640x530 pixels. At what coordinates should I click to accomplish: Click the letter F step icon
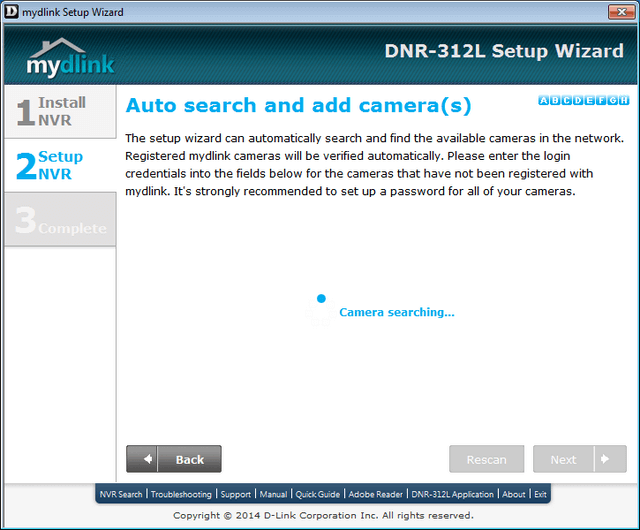tap(601, 100)
